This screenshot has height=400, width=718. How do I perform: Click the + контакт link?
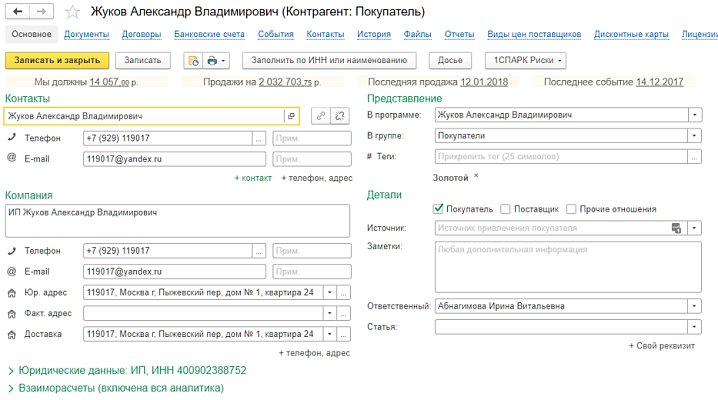click(253, 178)
